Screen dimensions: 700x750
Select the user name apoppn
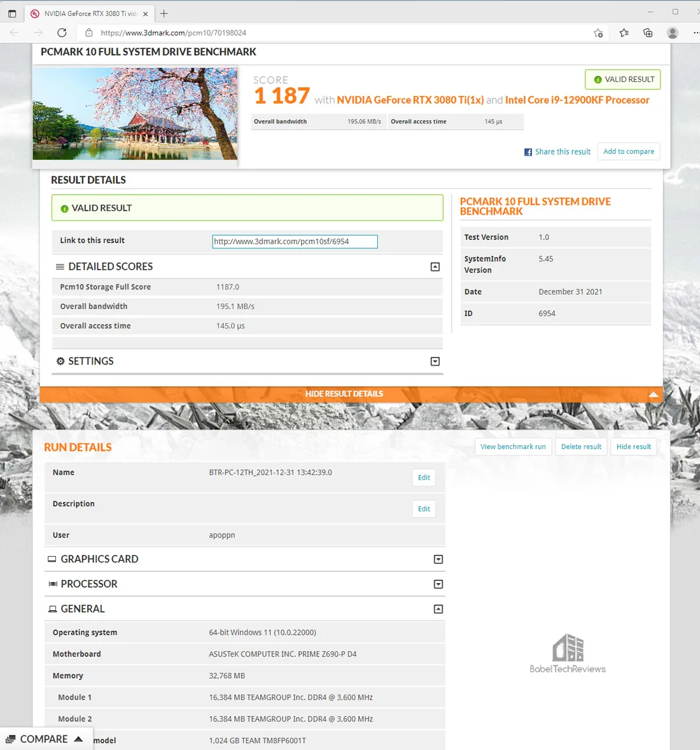pyautogui.click(x=222, y=535)
